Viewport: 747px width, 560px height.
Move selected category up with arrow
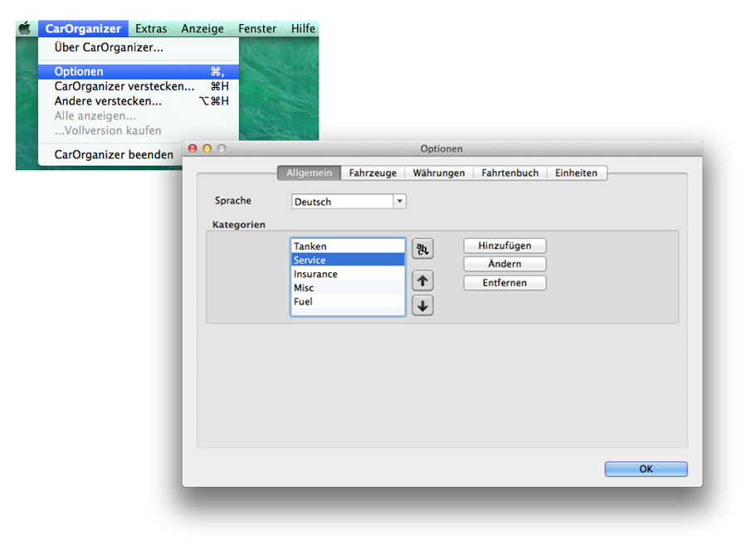tap(422, 281)
